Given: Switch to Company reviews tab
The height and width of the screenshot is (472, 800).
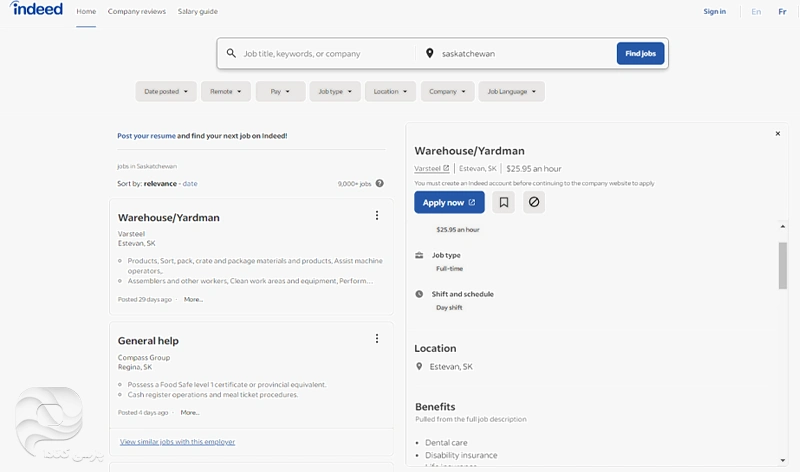Looking at the screenshot, I should coord(137,12).
